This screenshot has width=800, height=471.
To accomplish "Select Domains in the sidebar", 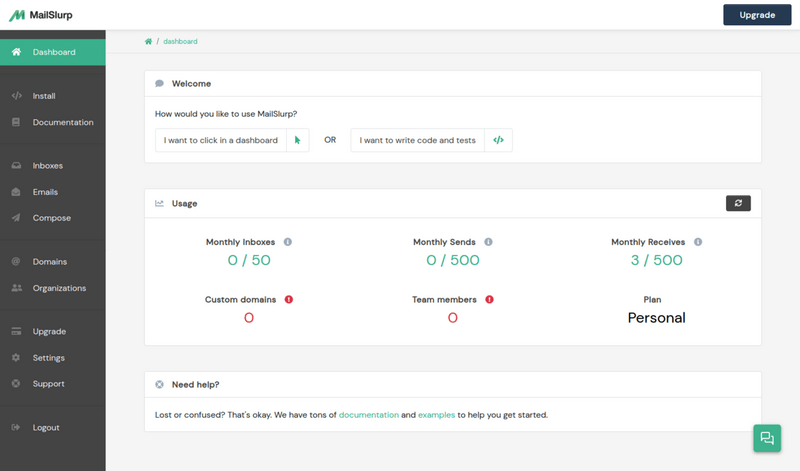I will point(50,262).
